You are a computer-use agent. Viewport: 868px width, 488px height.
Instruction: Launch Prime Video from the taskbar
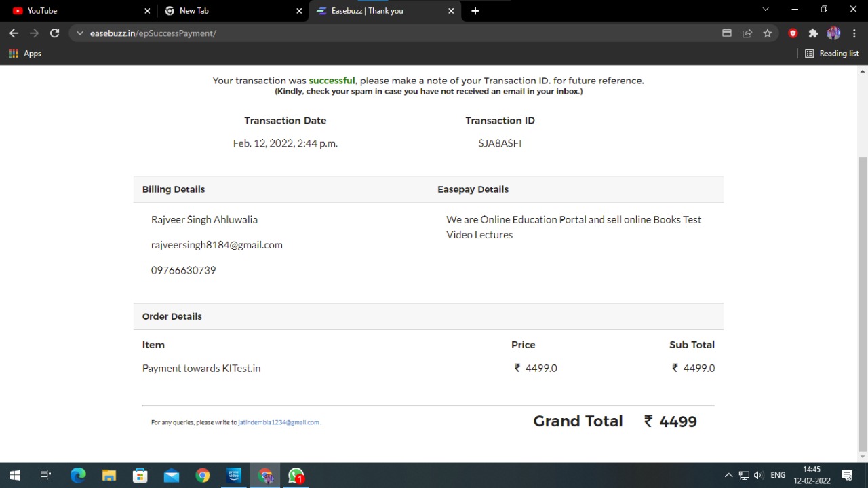pos(234,475)
